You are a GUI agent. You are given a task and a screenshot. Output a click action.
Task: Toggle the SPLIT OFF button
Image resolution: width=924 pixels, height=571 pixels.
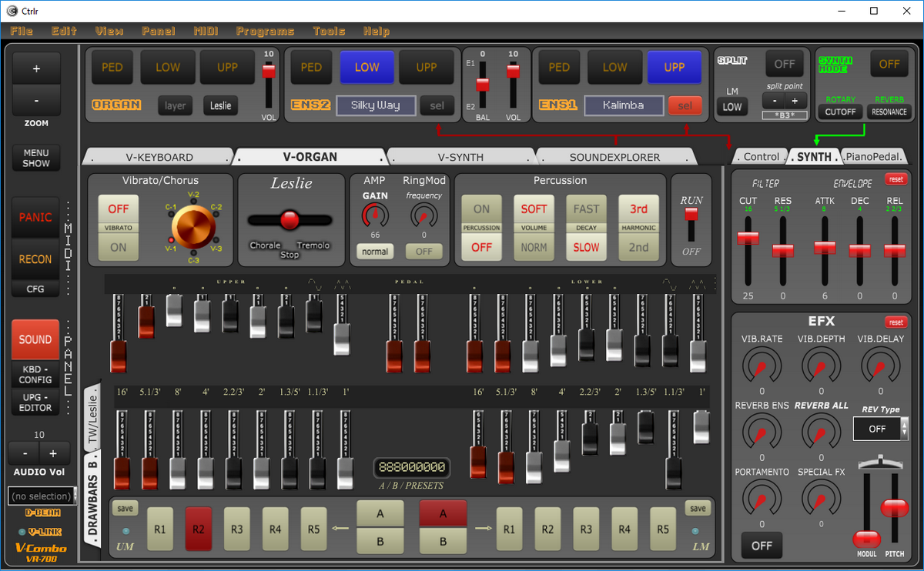pos(785,64)
